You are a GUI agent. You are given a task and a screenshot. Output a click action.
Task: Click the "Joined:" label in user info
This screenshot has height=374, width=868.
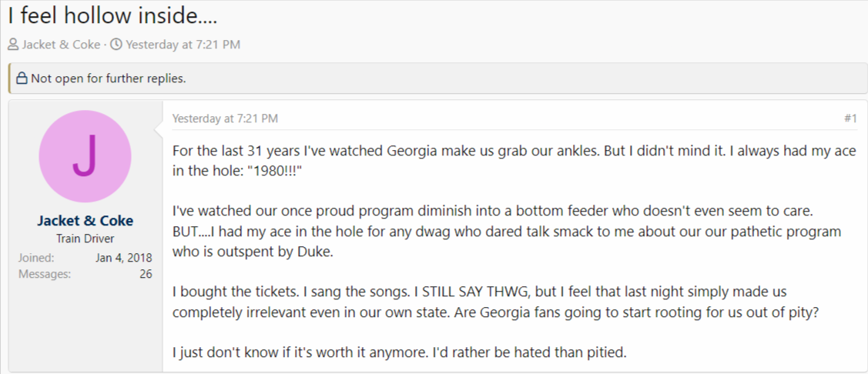point(36,258)
